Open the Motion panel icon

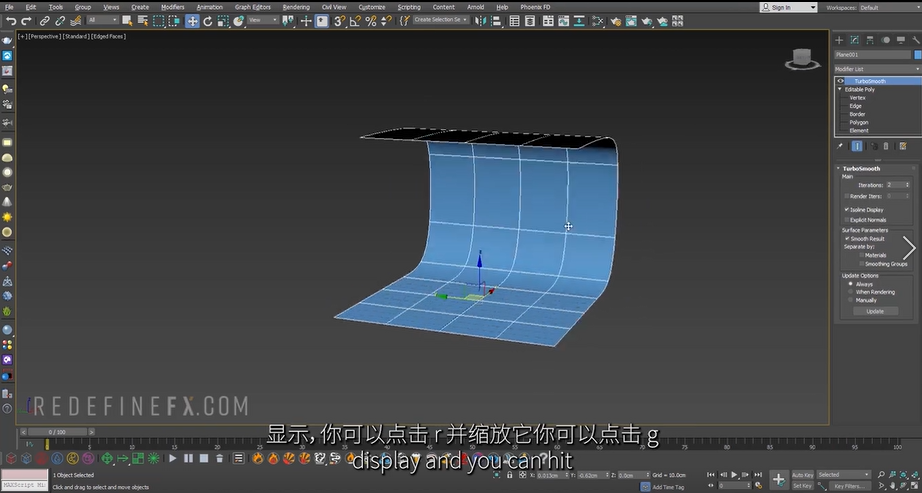(x=886, y=40)
